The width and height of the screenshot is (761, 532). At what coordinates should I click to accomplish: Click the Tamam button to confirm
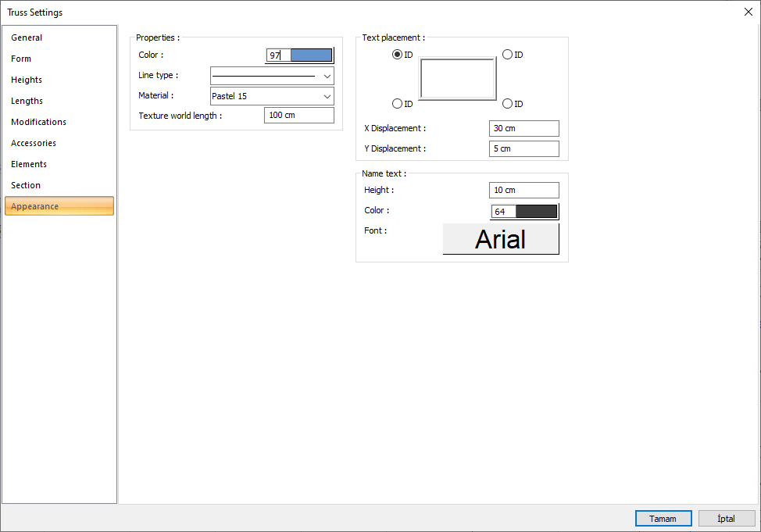(663, 519)
